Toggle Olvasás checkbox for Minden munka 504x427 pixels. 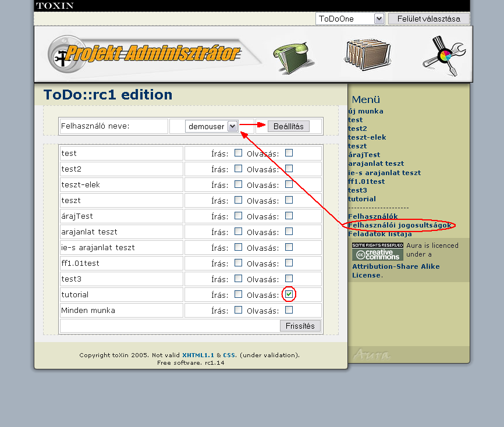289,310
